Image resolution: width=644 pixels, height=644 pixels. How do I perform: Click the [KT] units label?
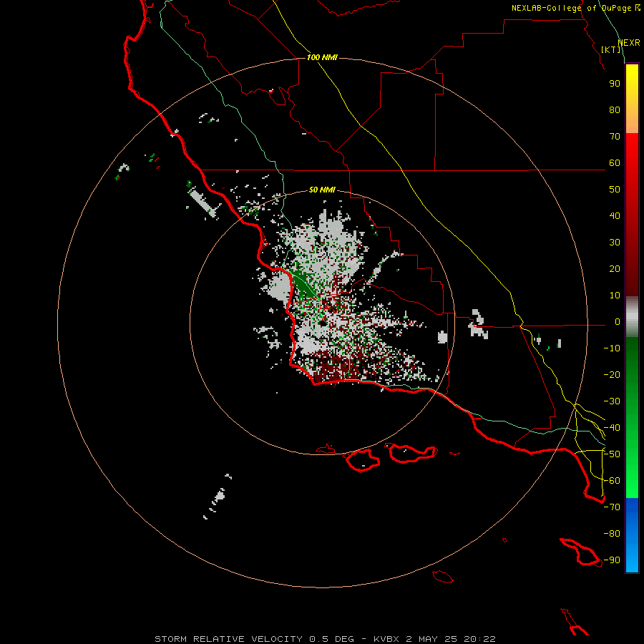click(611, 49)
